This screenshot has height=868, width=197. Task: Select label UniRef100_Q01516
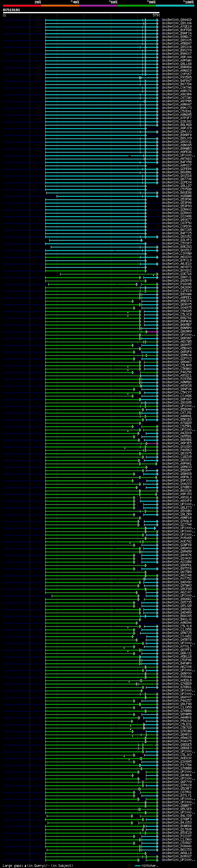(177, 176)
